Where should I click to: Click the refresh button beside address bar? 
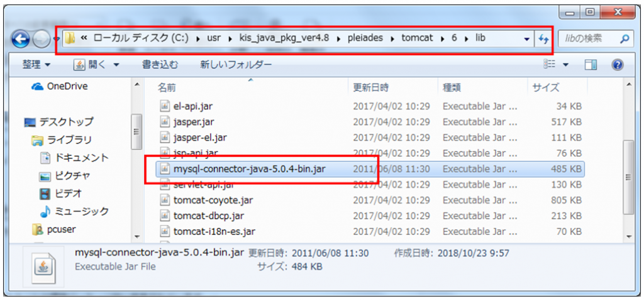coord(543,39)
